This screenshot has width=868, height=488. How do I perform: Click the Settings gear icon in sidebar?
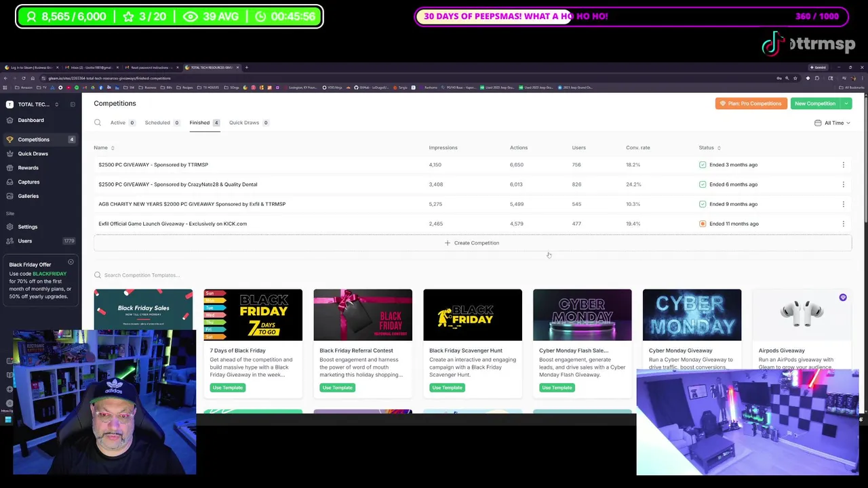(9, 227)
